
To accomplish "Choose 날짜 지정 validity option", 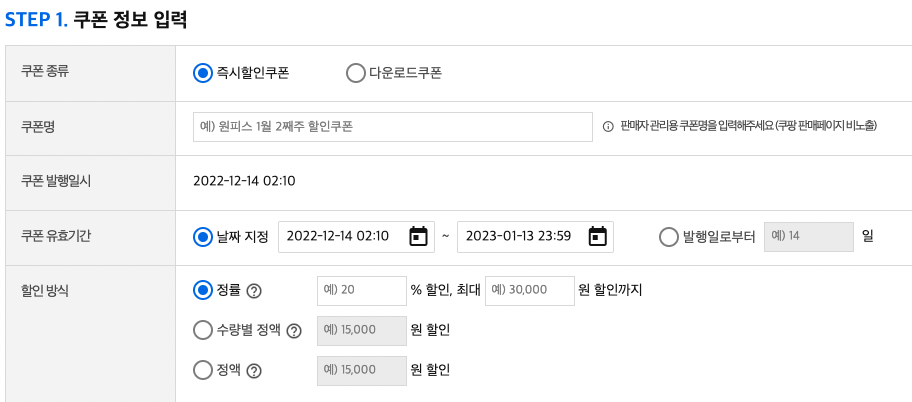I will pos(203,237).
